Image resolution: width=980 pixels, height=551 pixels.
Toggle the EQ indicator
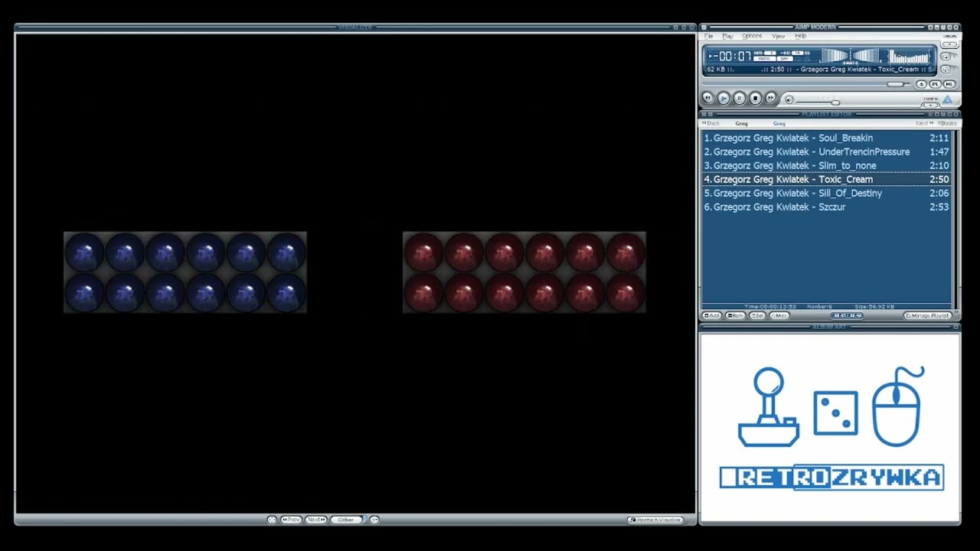[x=807, y=53]
